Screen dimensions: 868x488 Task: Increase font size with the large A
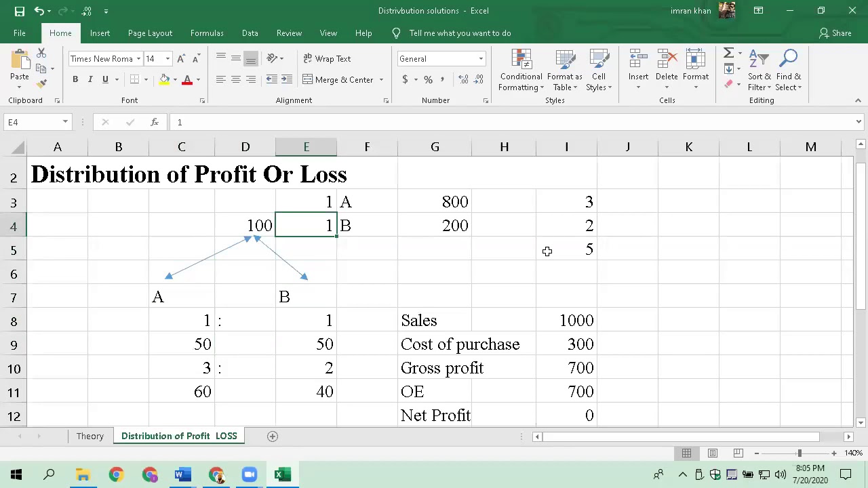181,59
